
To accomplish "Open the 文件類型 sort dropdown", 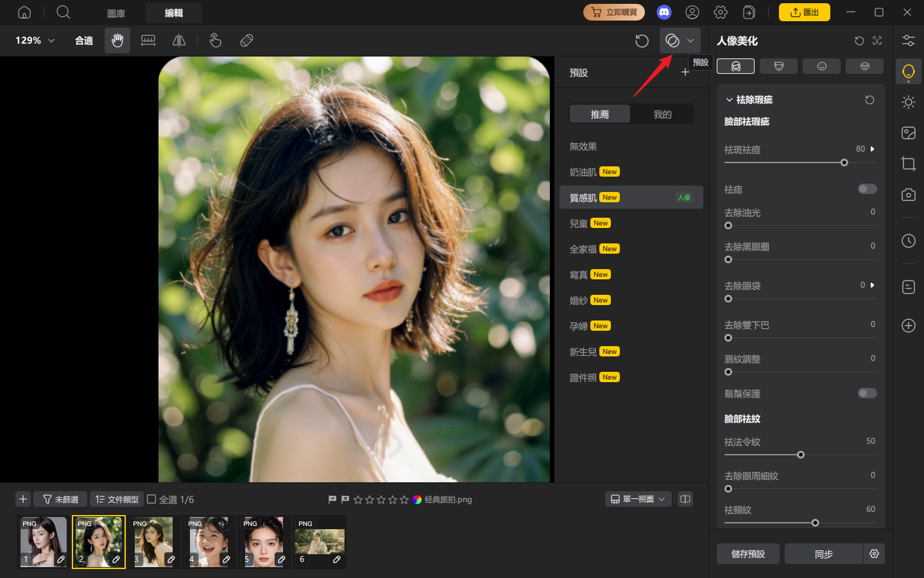I will [x=117, y=499].
